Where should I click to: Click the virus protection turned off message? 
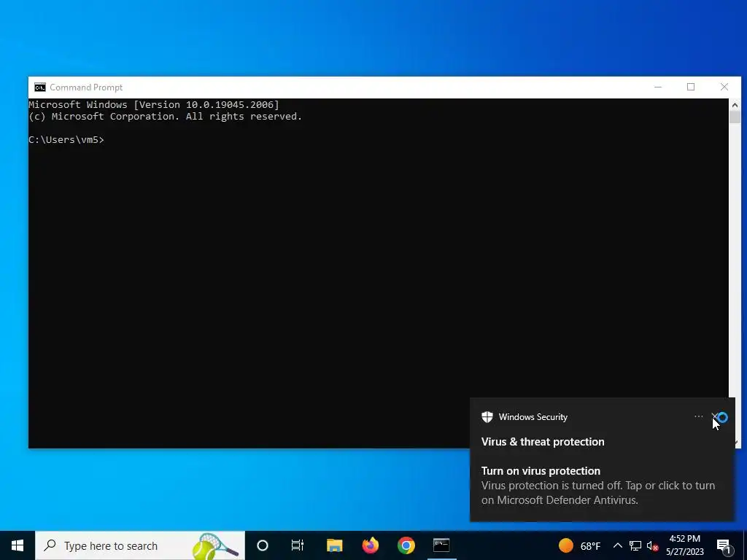click(598, 493)
